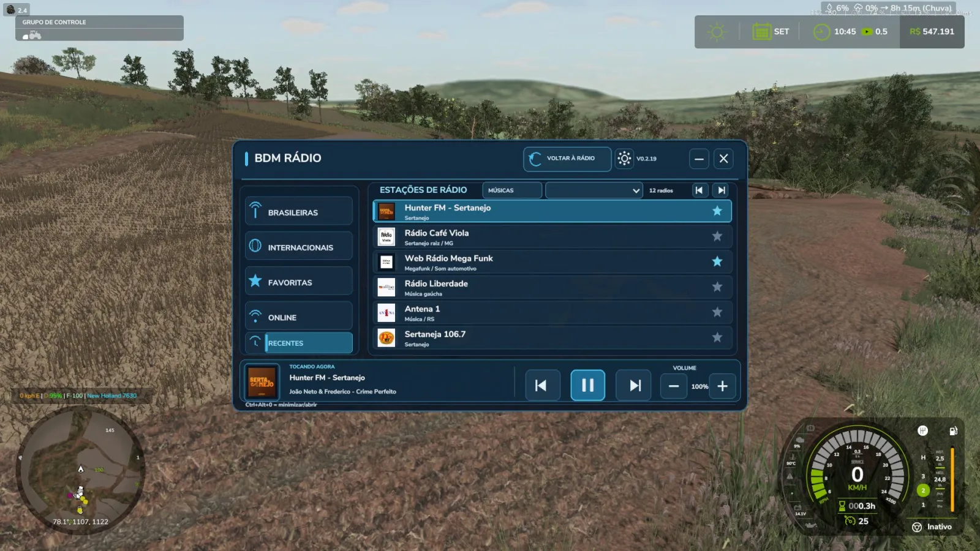Click the weather sun icon in HUD
980x551 pixels.
tap(716, 32)
